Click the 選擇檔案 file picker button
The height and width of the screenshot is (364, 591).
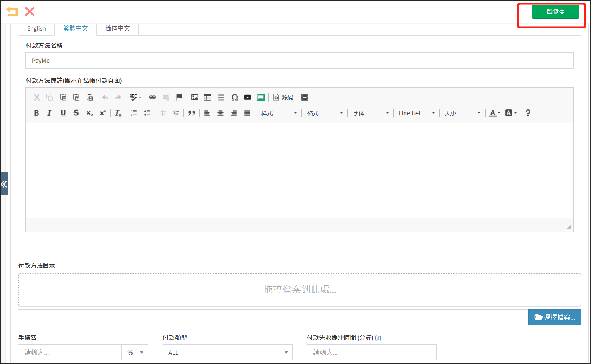pyautogui.click(x=555, y=317)
